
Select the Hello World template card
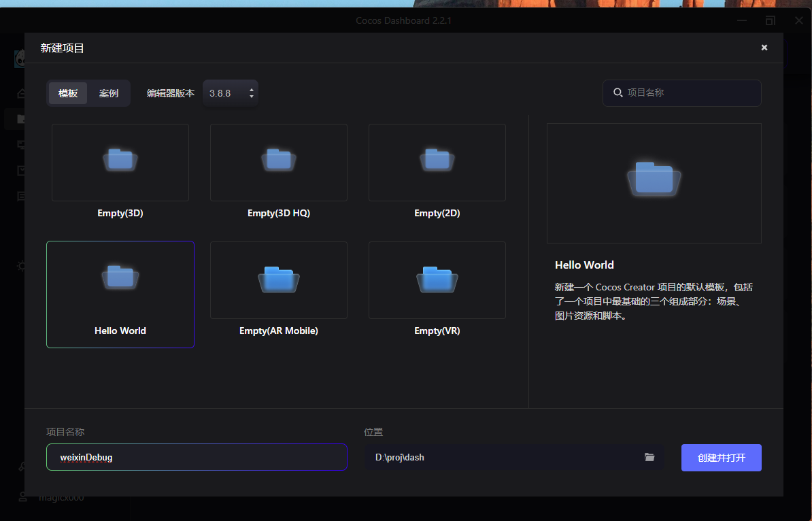(120, 294)
